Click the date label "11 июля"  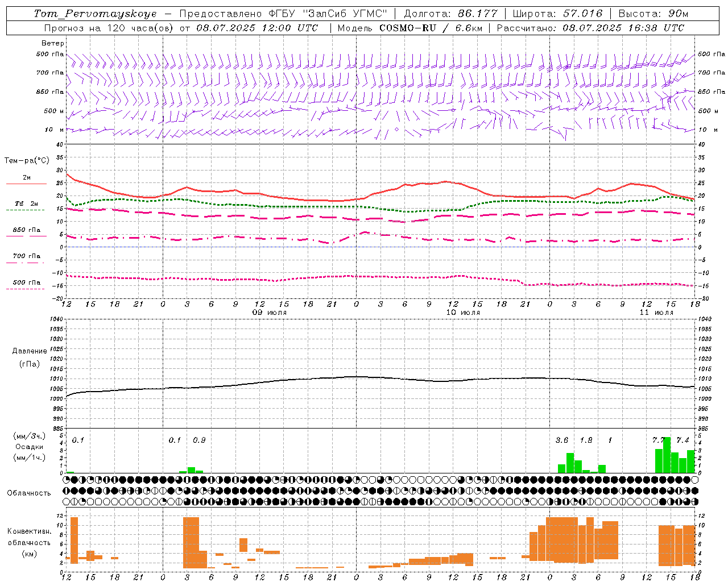656,313
